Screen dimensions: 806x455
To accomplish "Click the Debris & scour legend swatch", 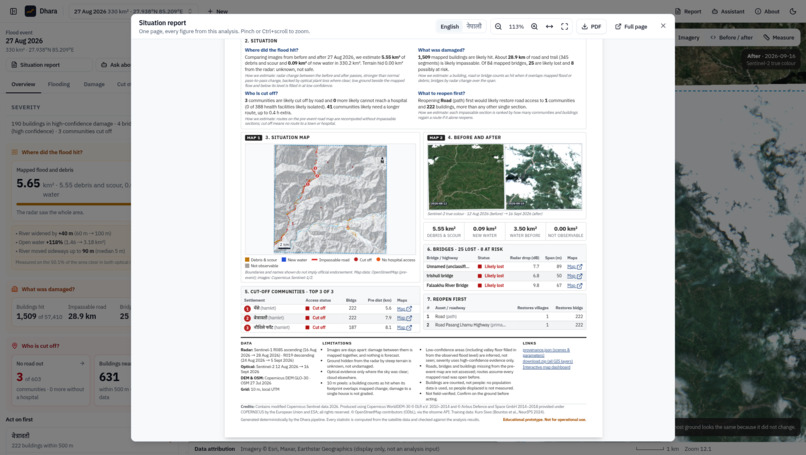I will click(x=247, y=260).
